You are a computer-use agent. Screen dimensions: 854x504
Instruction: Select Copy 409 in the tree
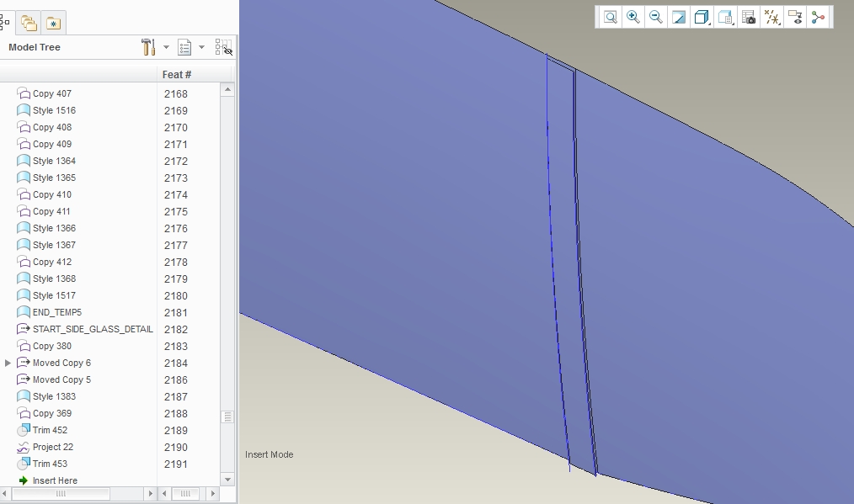51,144
